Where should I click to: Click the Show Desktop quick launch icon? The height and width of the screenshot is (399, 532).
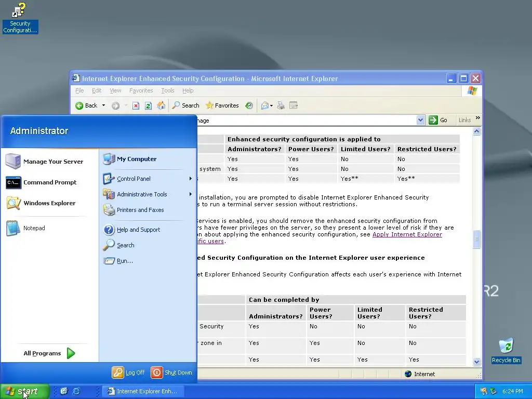click(64, 391)
